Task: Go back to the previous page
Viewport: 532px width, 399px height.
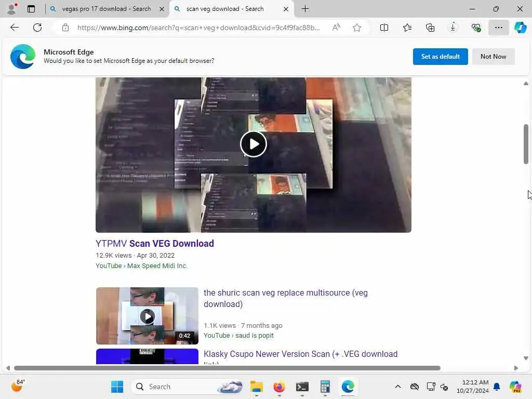Action: point(15,28)
